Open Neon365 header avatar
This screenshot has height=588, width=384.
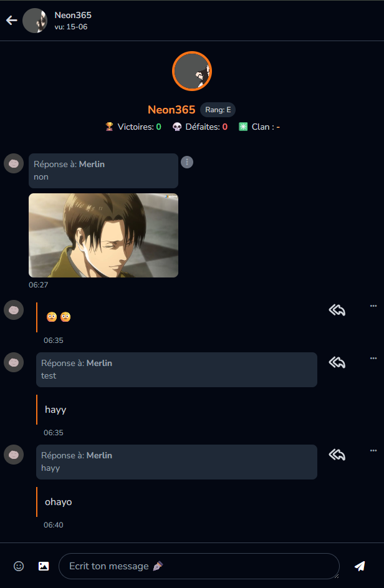click(35, 21)
